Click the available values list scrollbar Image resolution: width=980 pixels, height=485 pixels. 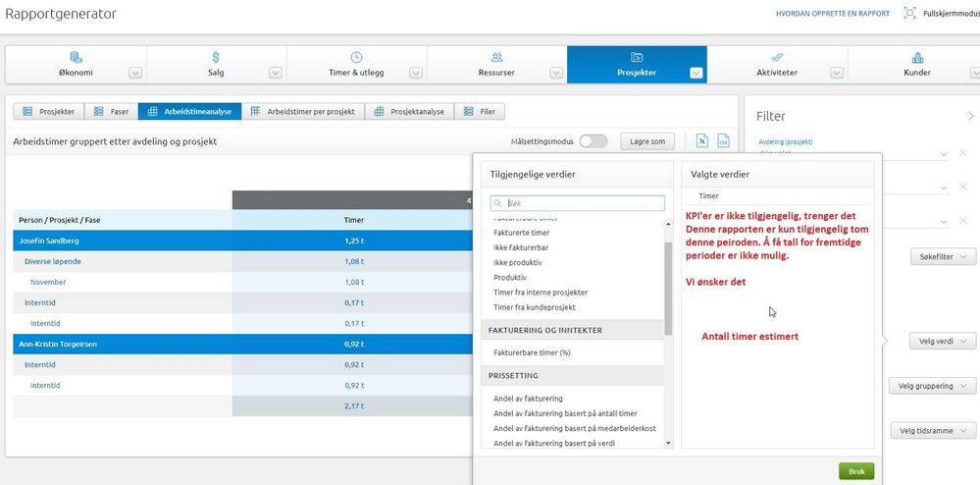pos(668,288)
